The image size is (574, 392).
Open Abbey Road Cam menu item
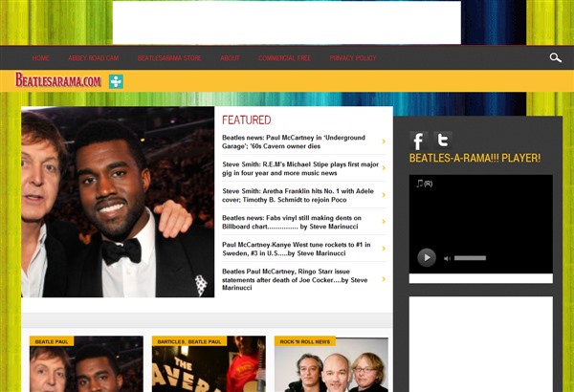[94, 57]
